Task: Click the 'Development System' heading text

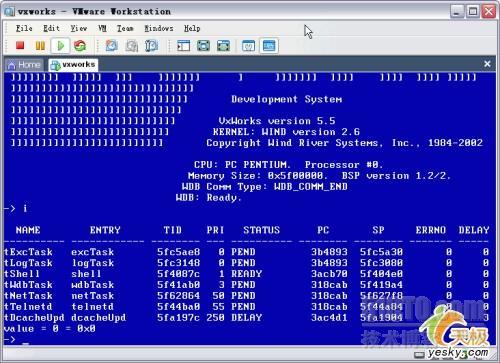Action: [287, 99]
